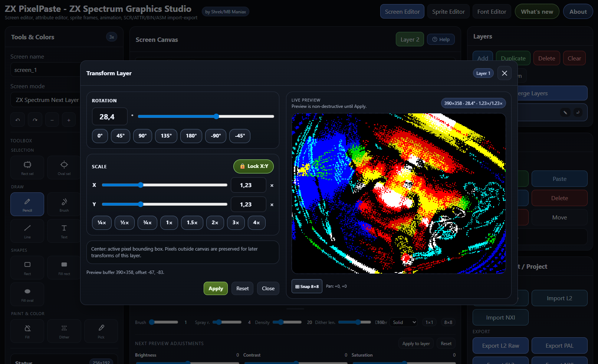Viewport: 598px width, 364px height.
Task: Toggle the Lock X:Y scale button
Action: (253, 166)
